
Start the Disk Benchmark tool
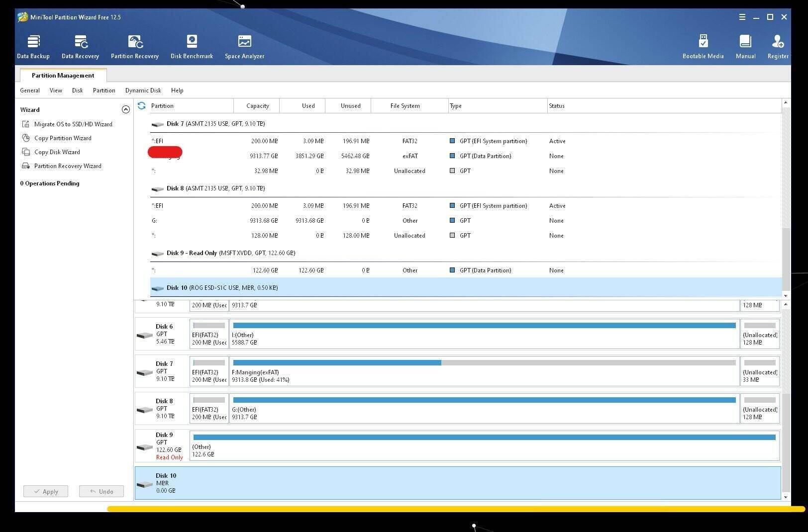[x=192, y=47]
